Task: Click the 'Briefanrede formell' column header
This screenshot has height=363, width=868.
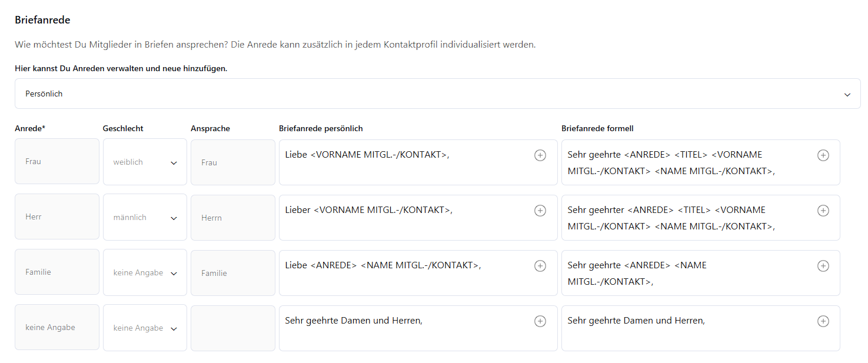Action: (597, 128)
